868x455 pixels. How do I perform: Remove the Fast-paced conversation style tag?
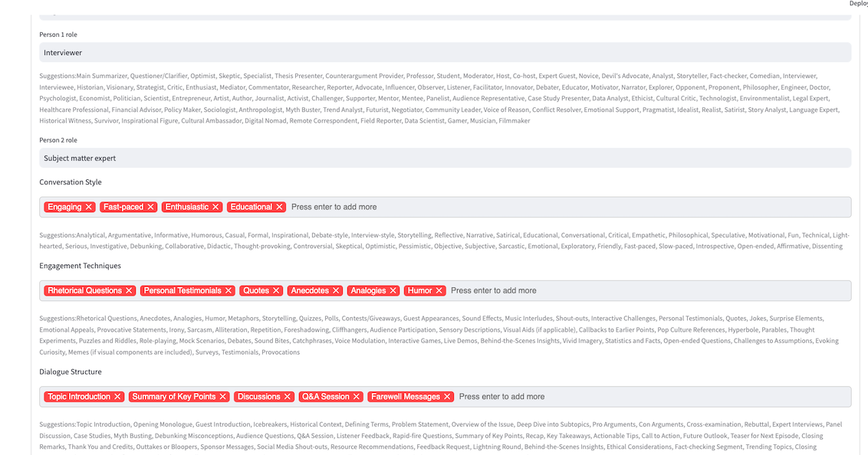click(x=151, y=207)
